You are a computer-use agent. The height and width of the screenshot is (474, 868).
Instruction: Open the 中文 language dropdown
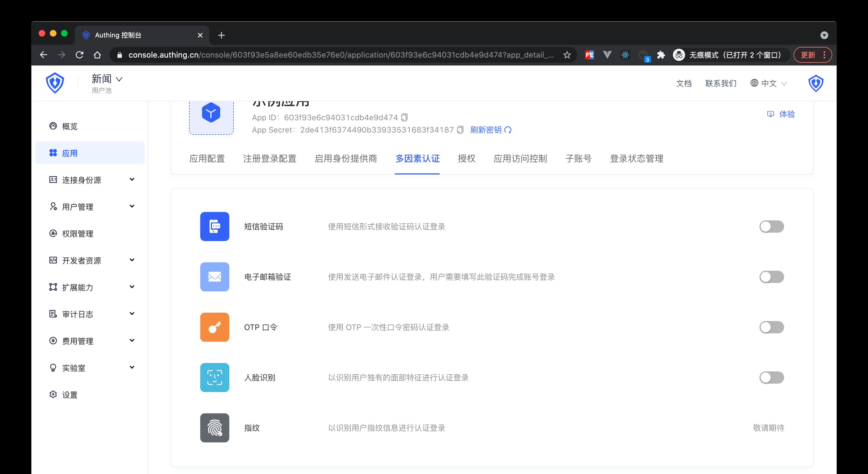click(x=769, y=83)
